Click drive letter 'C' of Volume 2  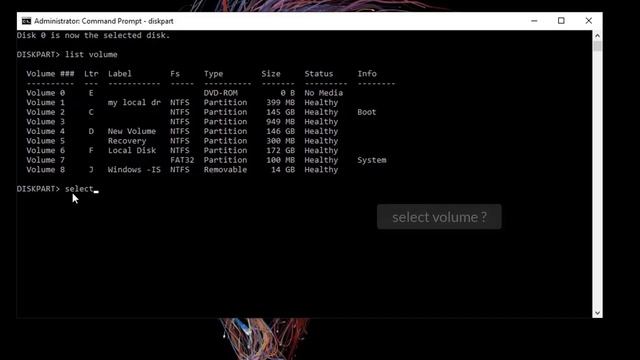point(91,112)
